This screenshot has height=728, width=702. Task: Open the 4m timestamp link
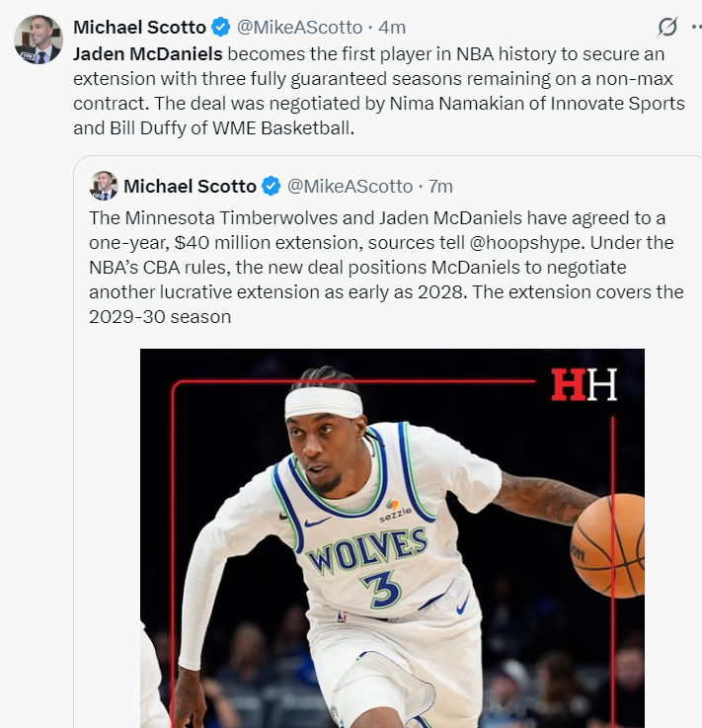click(392, 28)
